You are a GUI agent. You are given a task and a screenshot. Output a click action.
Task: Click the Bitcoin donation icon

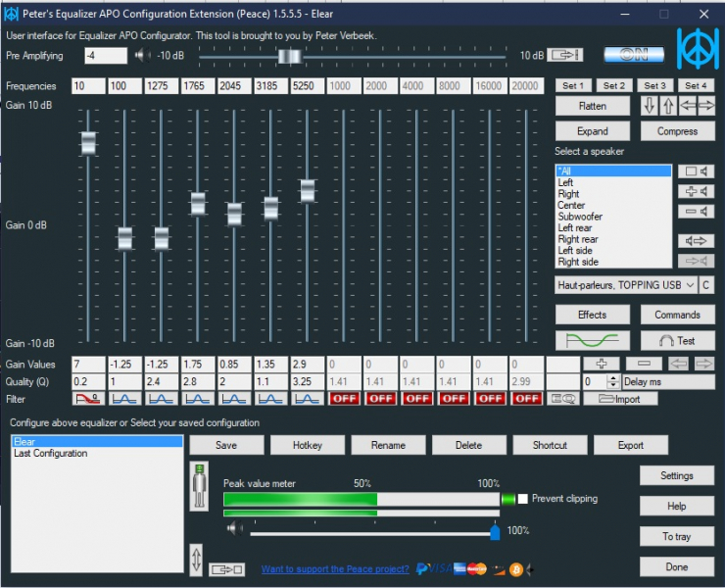click(x=516, y=569)
